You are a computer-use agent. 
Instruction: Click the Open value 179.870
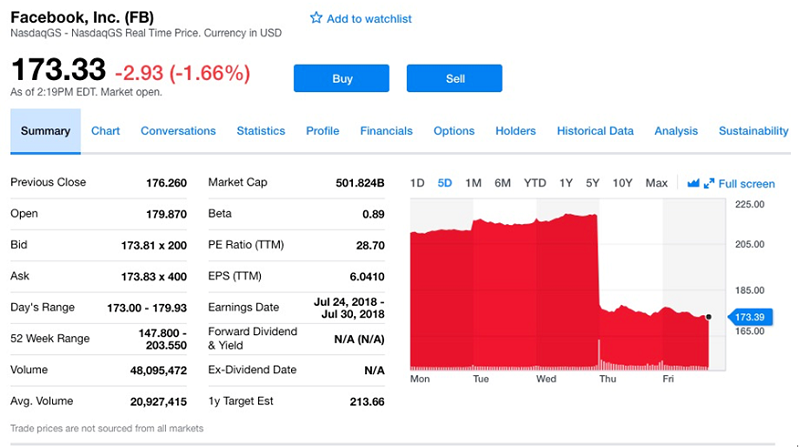[166, 214]
